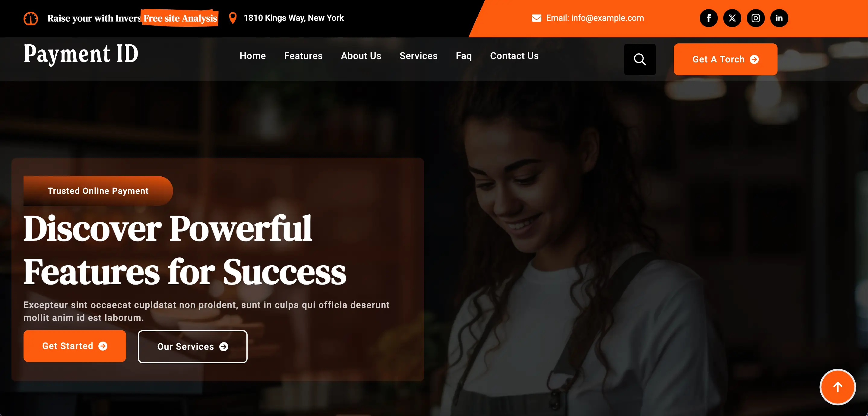Go to the Home menu item

pos(252,56)
